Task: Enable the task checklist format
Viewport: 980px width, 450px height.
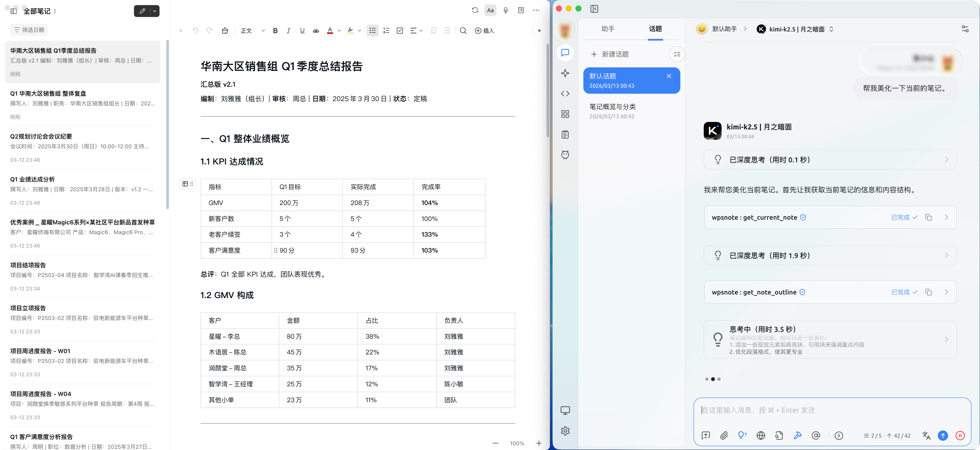Action: (x=400, y=30)
